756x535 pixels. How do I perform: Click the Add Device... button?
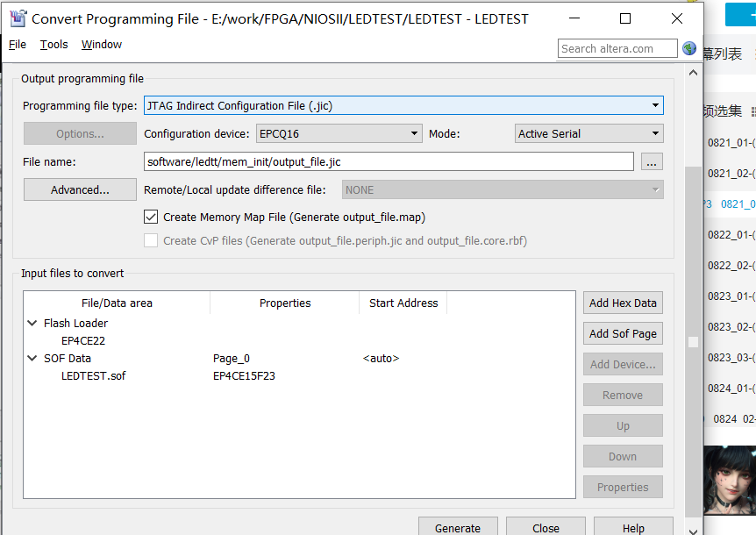coord(623,364)
